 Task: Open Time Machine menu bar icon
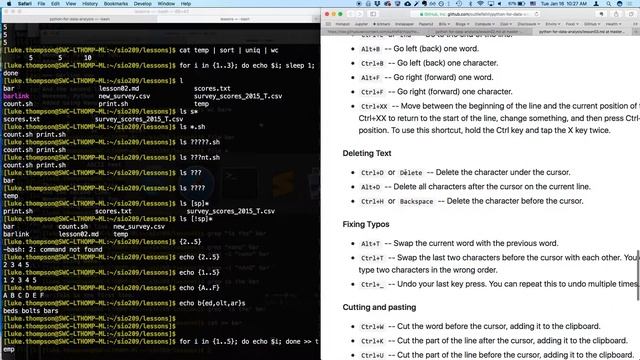[x=459, y=4]
